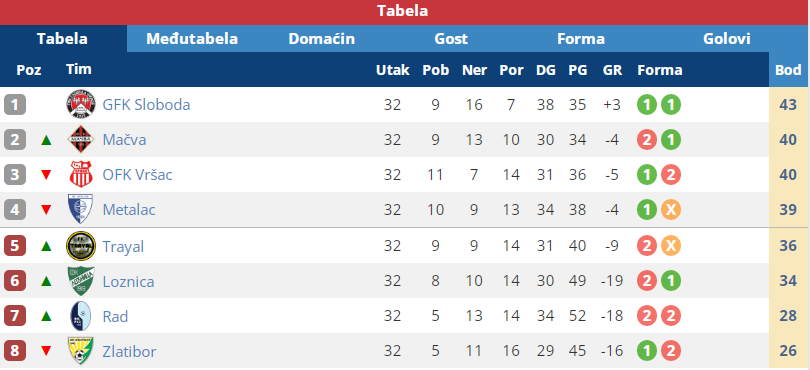Switch to the Domaćin tab
Screen dimensions: 810x370
tap(321, 39)
